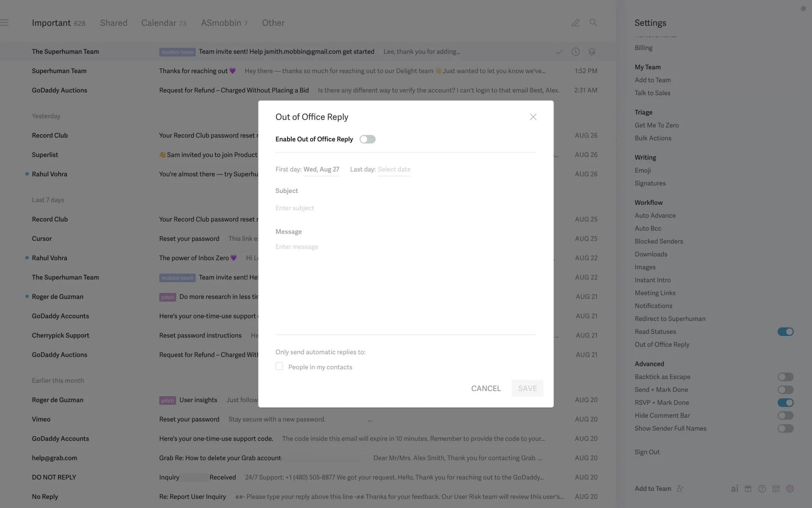Switch to the Shared tab
Viewport: 812px width, 508px height.
pyautogui.click(x=113, y=23)
